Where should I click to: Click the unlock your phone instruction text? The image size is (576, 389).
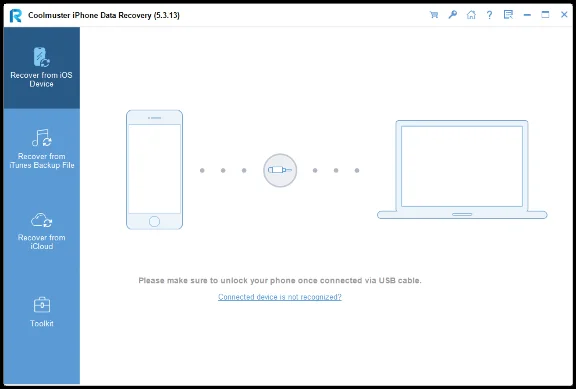coord(280,281)
